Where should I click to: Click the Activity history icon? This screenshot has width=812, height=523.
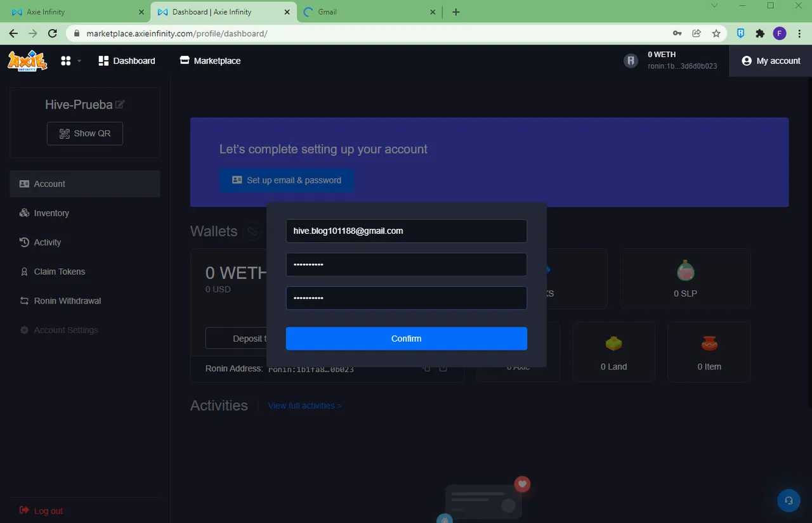tap(24, 242)
